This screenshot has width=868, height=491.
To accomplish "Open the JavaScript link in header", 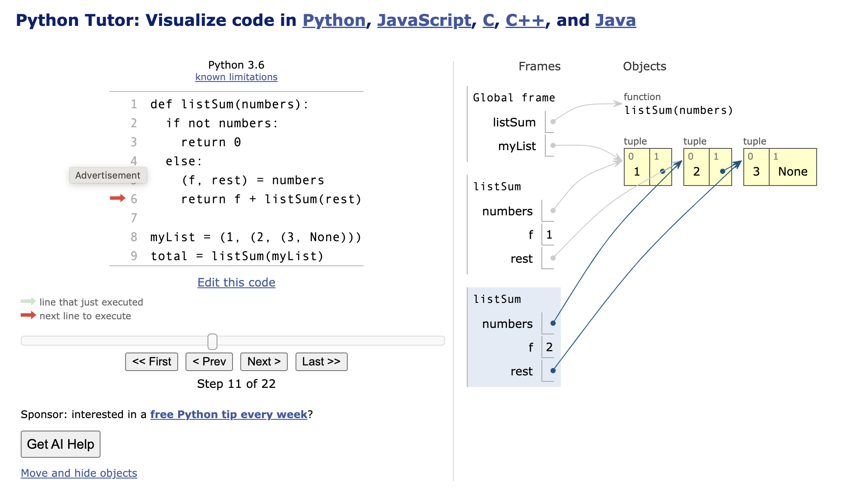I will pyautogui.click(x=424, y=20).
